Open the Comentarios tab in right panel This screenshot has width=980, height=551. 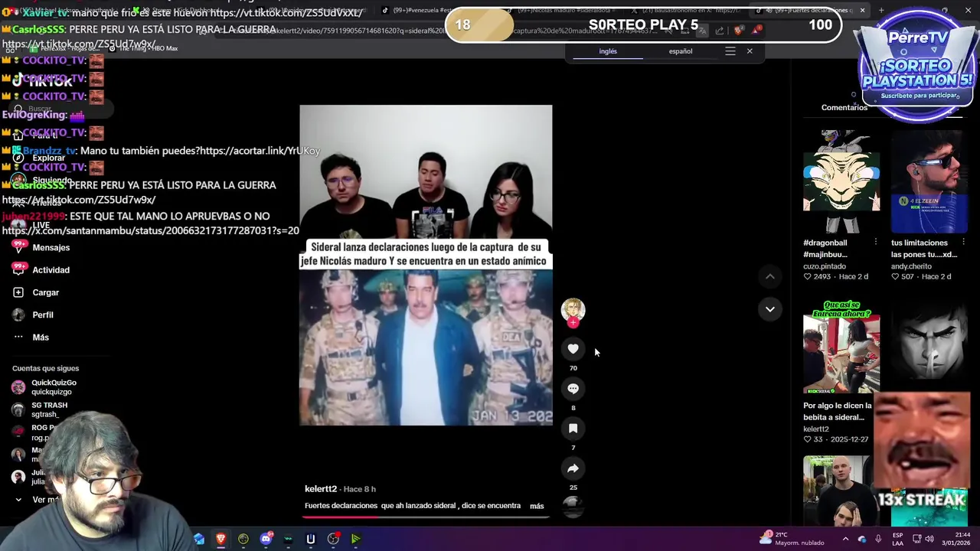(844, 107)
